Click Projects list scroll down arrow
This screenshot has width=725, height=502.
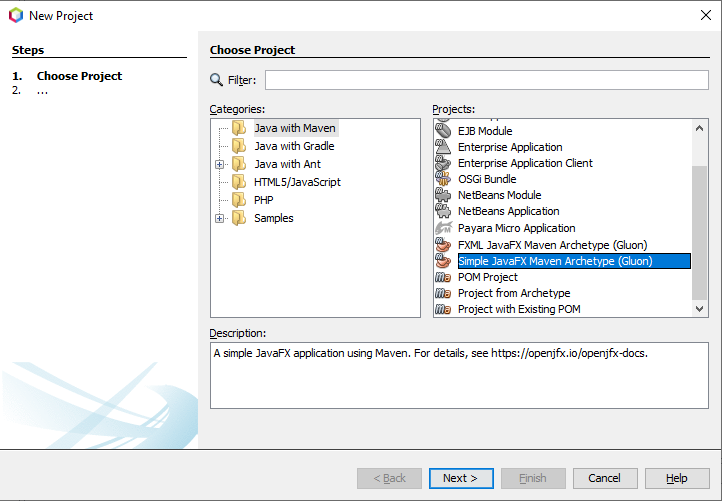tap(699, 308)
